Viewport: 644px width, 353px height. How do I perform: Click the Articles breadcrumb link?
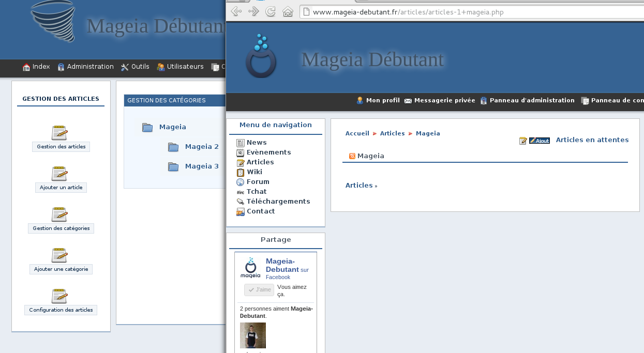click(x=393, y=133)
